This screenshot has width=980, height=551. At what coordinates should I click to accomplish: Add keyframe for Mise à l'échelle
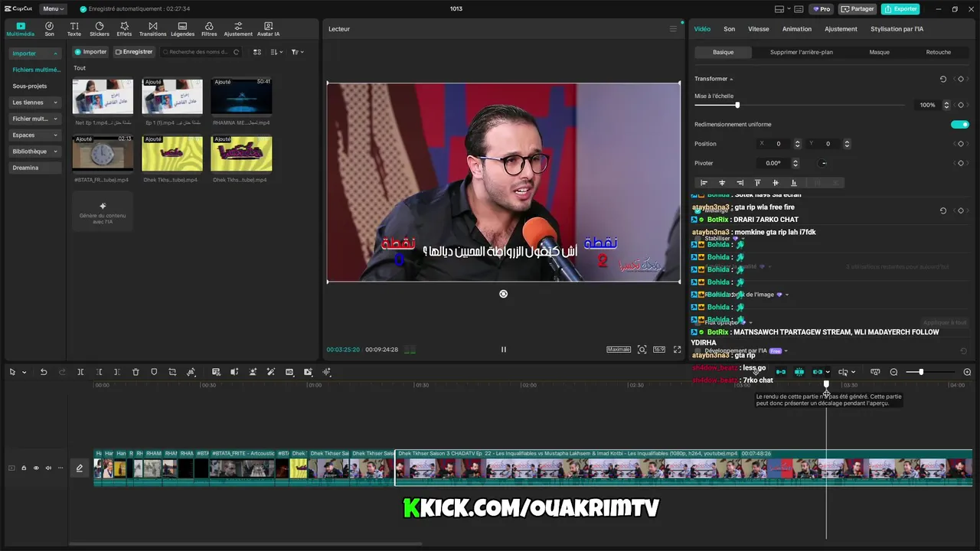pos(961,105)
